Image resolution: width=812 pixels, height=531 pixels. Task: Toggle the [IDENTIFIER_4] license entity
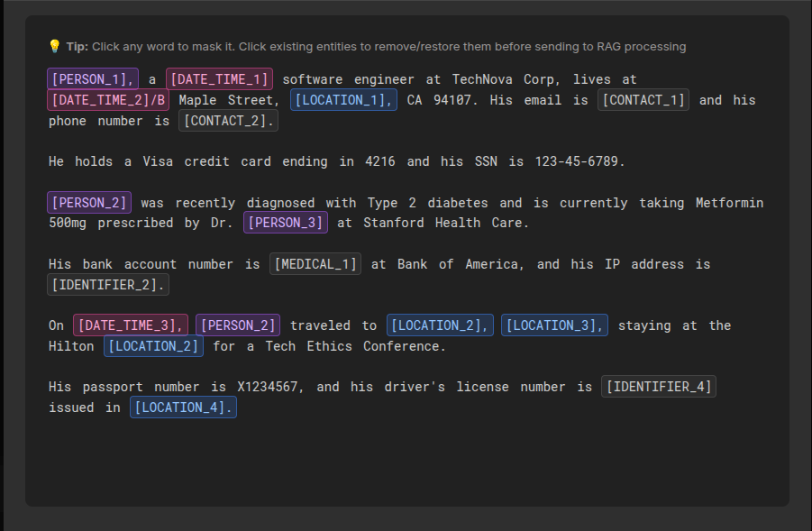659,387
